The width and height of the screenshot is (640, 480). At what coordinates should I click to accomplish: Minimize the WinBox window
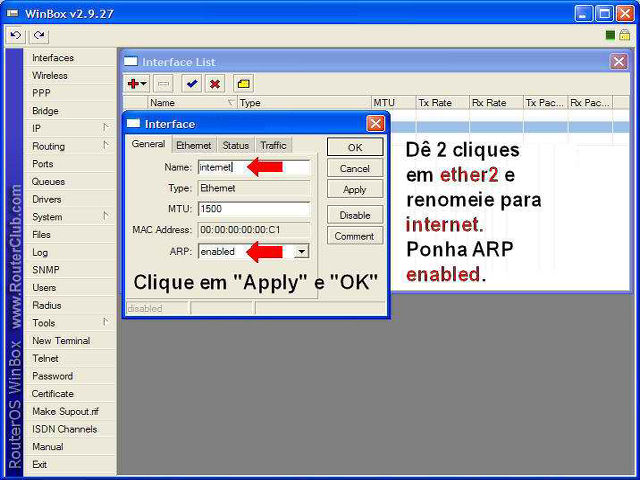click(x=583, y=13)
